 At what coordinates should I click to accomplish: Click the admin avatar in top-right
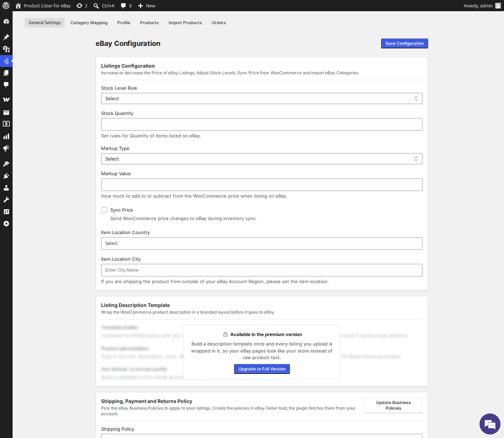[x=498, y=6]
